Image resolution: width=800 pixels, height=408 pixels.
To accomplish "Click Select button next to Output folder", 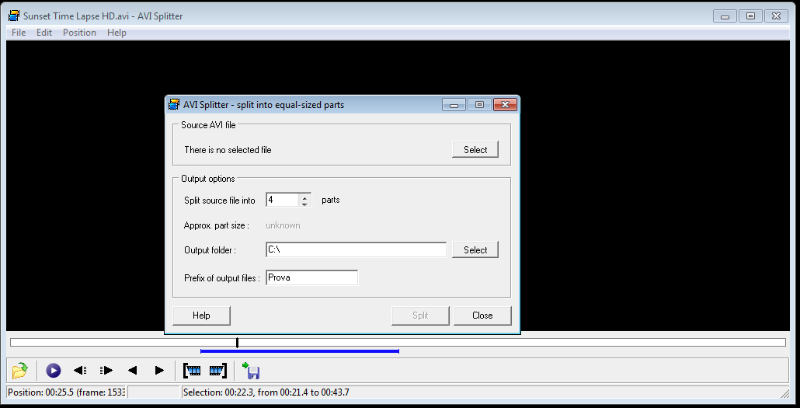I will (475, 250).
